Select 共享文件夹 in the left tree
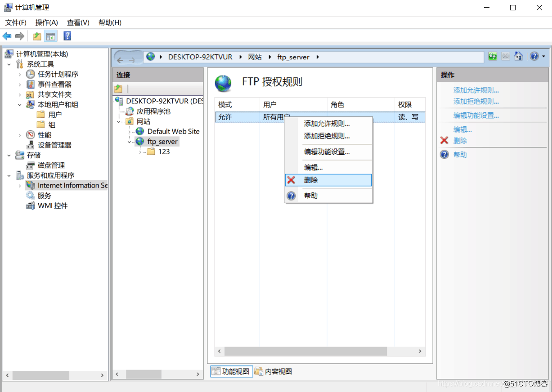 click(54, 94)
